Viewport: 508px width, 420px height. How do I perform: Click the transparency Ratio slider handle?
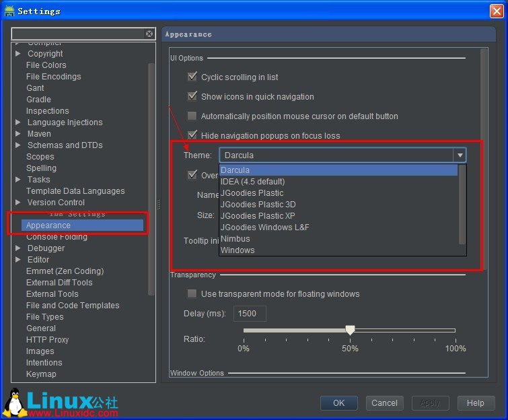click(350, 330)
